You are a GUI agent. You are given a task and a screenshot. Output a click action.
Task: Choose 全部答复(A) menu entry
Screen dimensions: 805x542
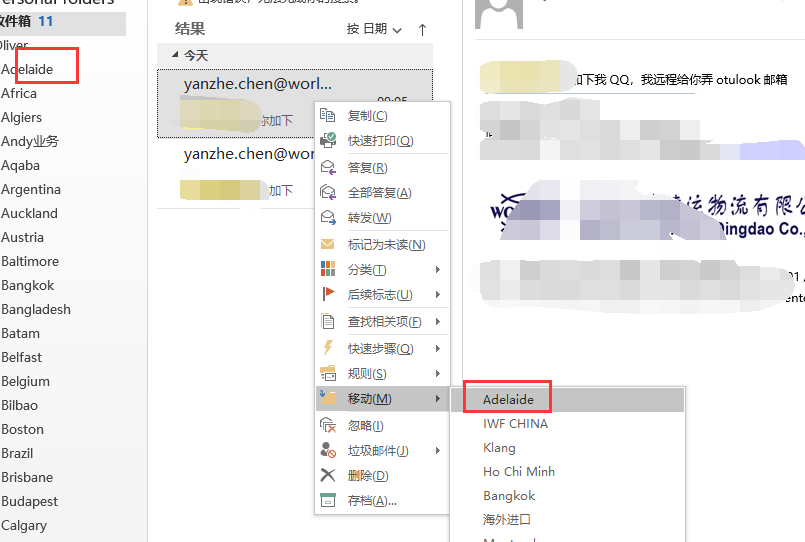[x=382, y=192]
